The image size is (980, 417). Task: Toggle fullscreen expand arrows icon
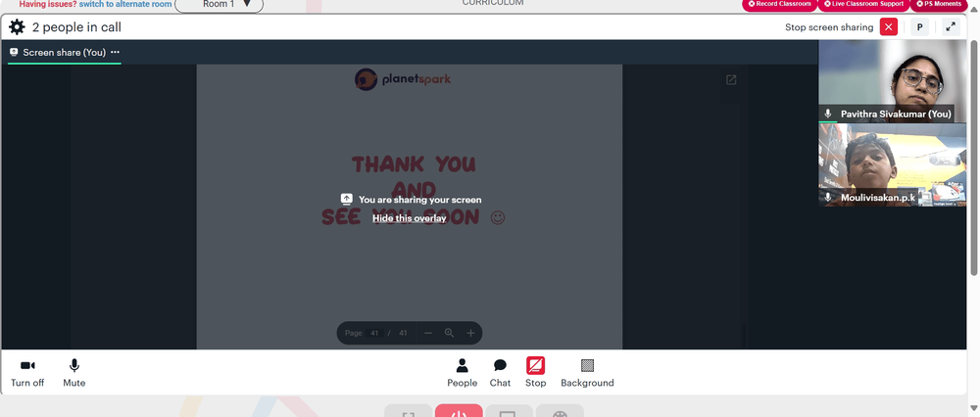point(951,26)
